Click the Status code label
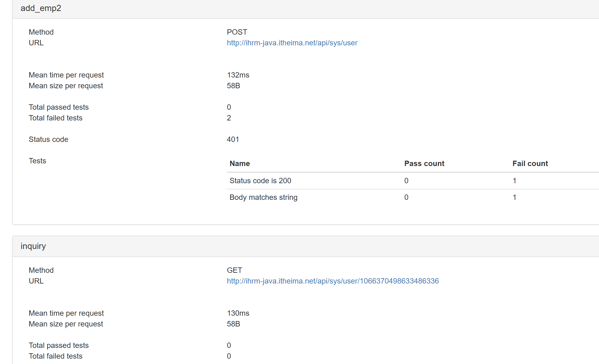Image resolution: width=599 pixels, height=364 pixels. coord(48,139)
